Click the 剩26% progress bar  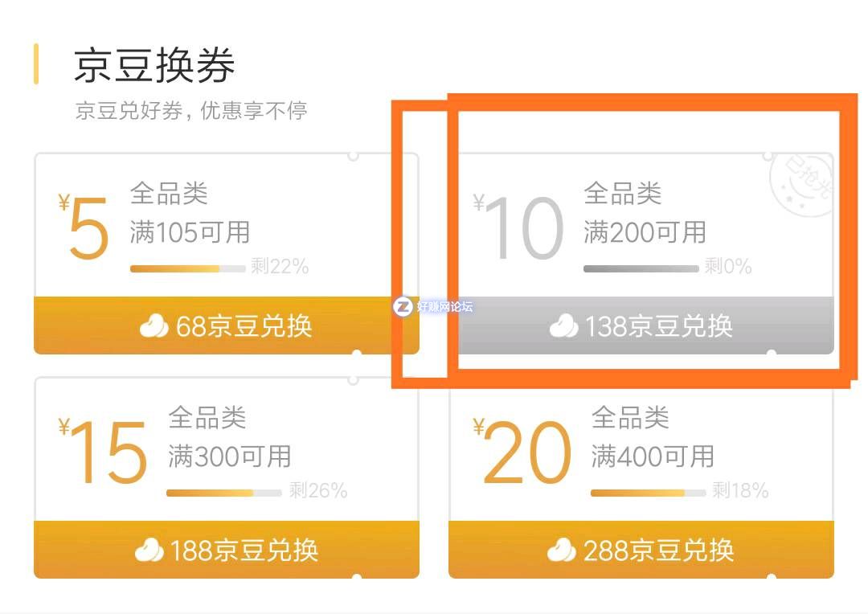tap(224, 493)
